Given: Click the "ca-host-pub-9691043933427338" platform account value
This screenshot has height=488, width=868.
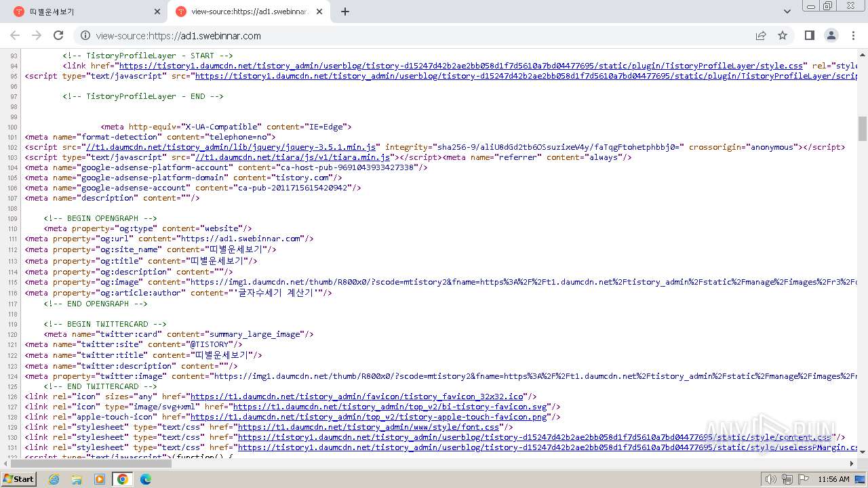Looking at the screenshot, I should [x=347, y=167].
